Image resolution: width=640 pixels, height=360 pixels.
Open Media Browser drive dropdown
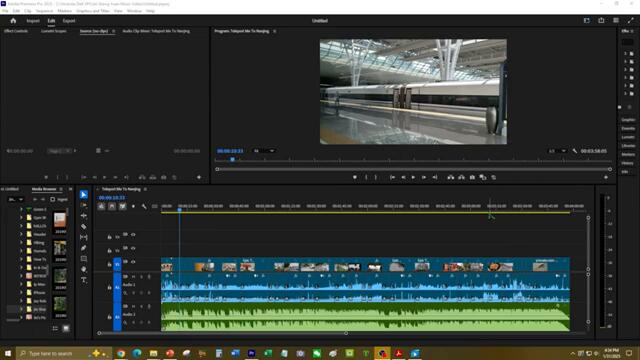coord(16,200)
